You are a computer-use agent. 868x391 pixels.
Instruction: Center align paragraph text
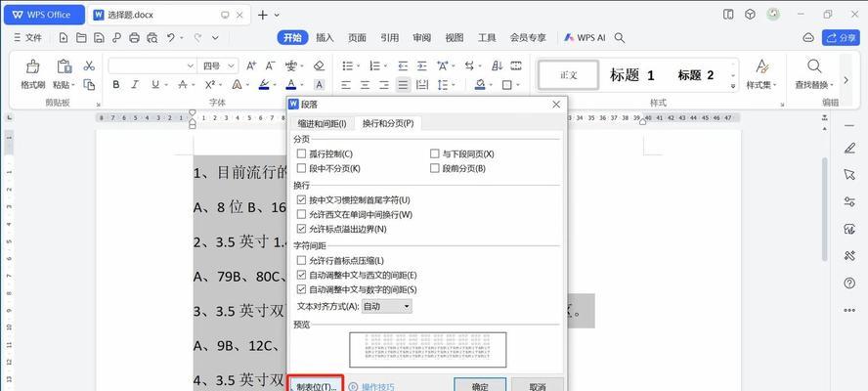pyautogui.click(x=365, y=85)
